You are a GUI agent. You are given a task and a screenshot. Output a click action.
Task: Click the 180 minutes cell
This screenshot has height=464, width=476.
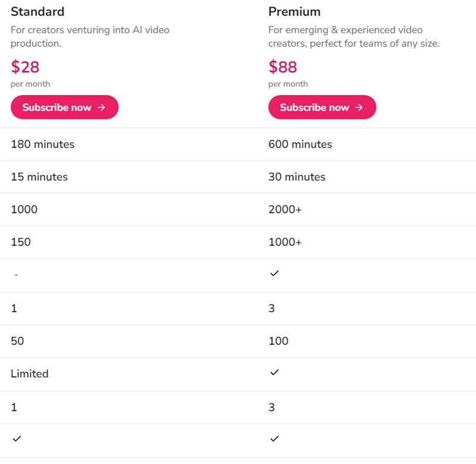point(43,144)
